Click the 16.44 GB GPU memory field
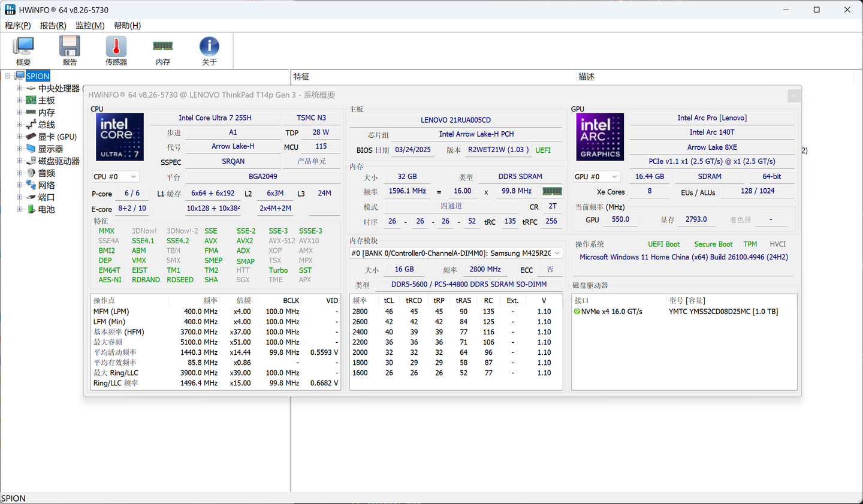 (x=650, y=177)
